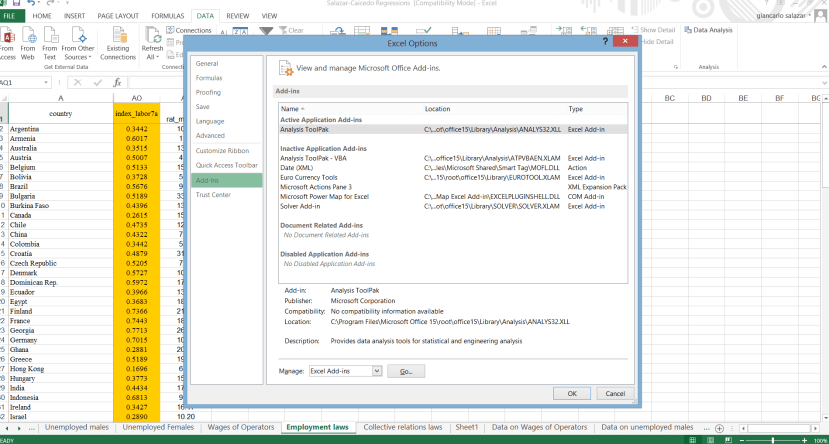The height and width of the screenshot is (444, 829).
Task: Switch to Normal view in status bar
Action: (693, 440)
